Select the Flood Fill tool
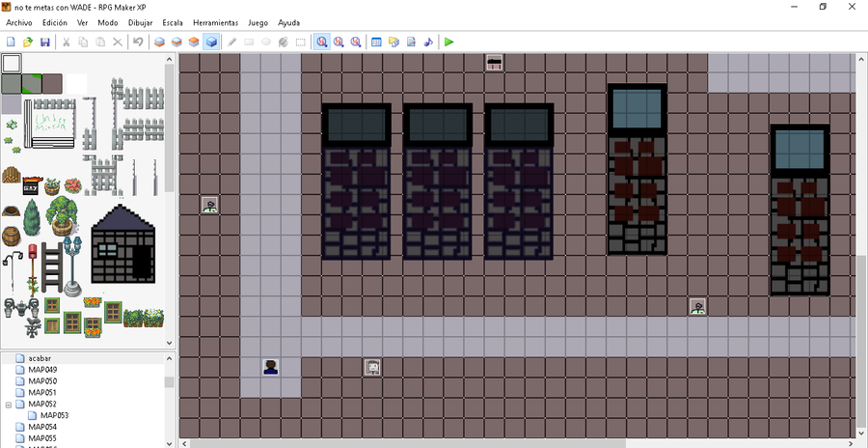The image size is (868, 448). [x=284, y=42]
